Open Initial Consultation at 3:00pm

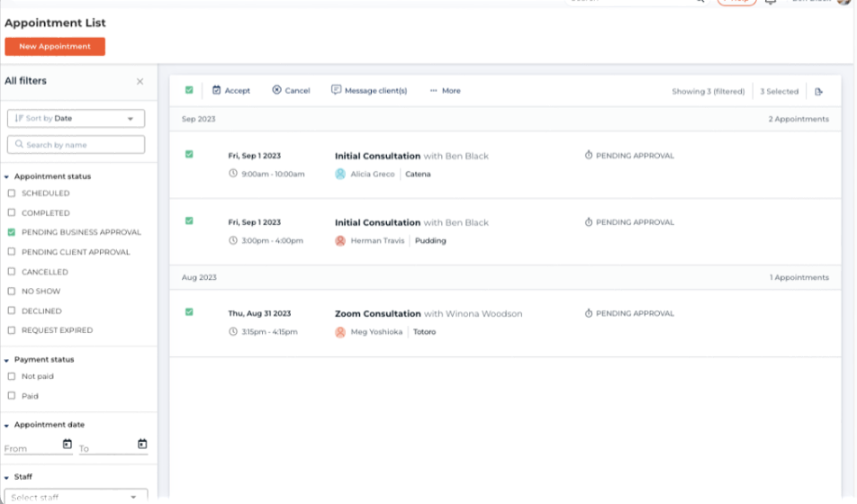(378, 222)
